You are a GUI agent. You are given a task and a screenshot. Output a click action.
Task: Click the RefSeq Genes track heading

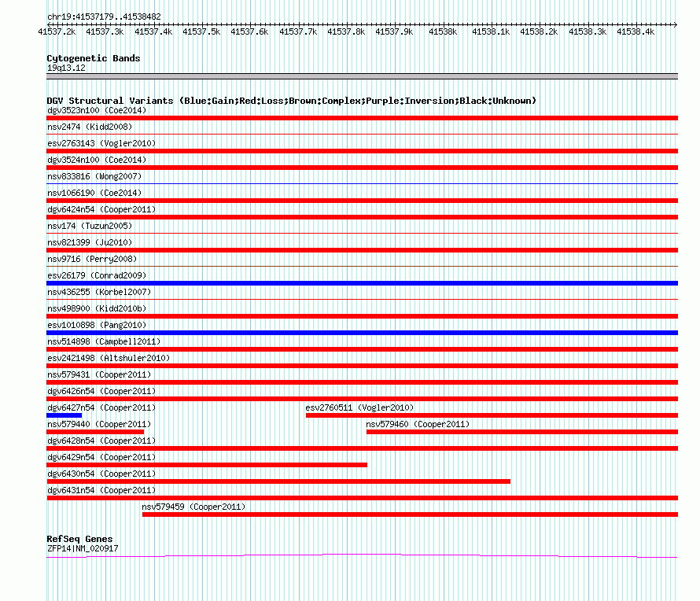79,539
